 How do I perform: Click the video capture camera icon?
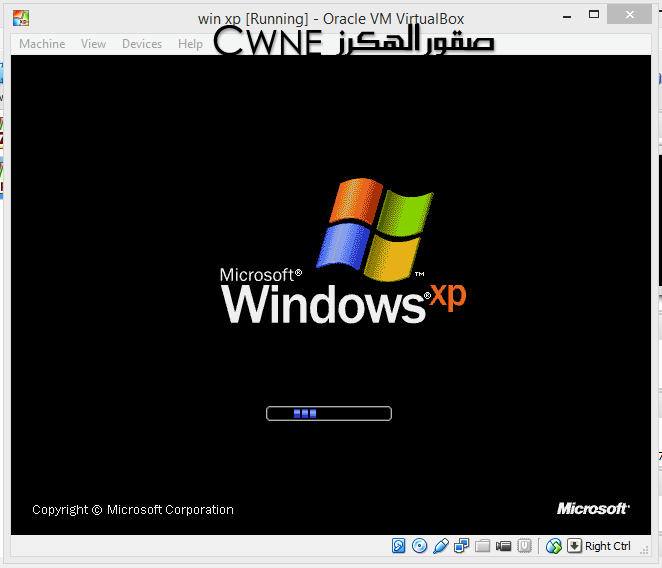pyautogui.click(x=503, y=546)
